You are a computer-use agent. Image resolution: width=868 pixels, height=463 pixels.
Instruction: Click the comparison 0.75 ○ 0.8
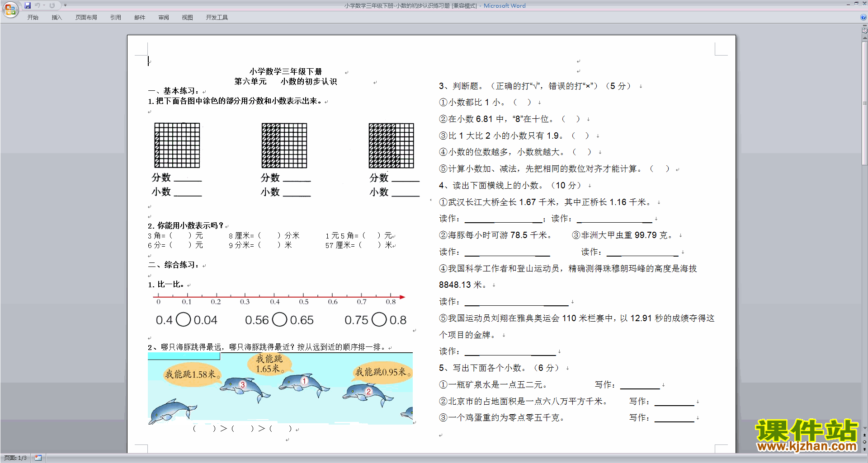click(376, 320)
